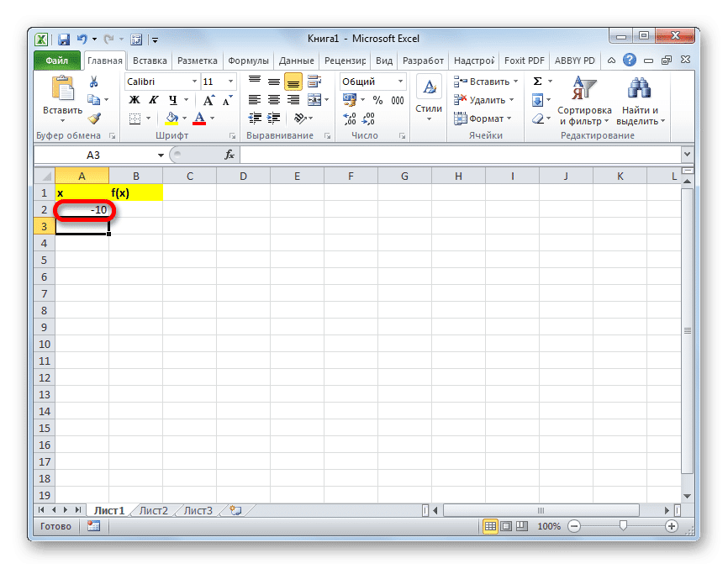Open the Name Box dropdown arrow

click(161, 155)
